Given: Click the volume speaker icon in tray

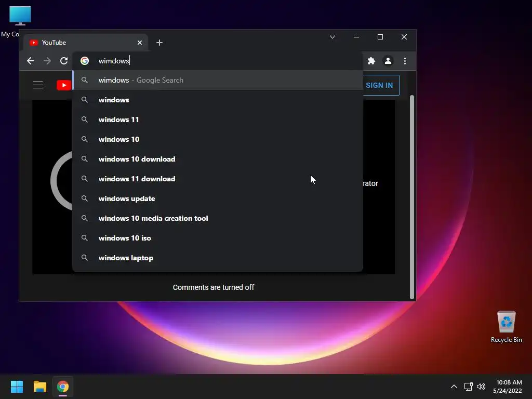Looking at the screenshot, I should (x=481, y=387).
